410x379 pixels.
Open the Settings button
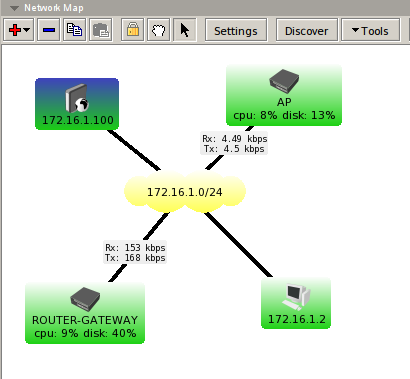coord(236,30)
